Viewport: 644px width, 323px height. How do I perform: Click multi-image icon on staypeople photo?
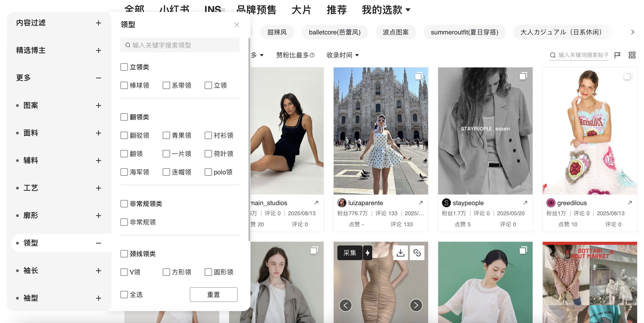pyautogui.click(x=523, y=76)
